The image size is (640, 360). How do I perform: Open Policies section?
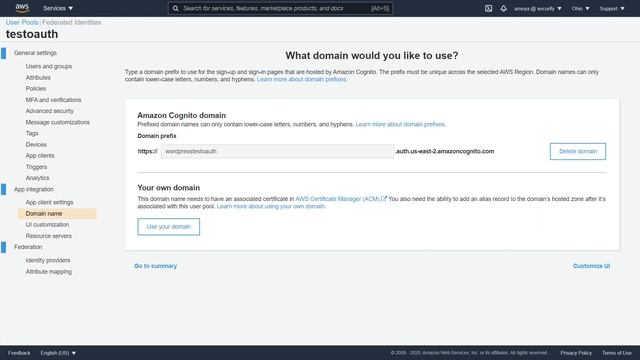[x=36, y=89]
